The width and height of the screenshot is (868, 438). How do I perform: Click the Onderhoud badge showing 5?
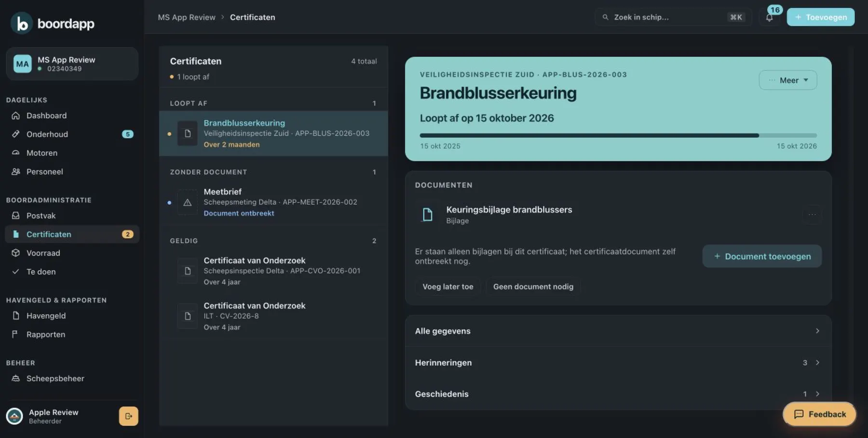coord(127,134)
